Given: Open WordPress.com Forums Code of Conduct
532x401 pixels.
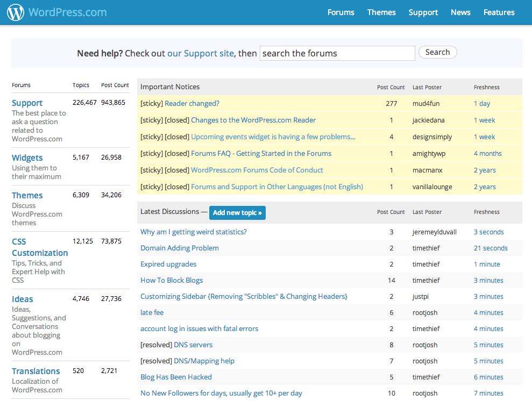Looking at the screenshot, I should click(x=257, y=170).
